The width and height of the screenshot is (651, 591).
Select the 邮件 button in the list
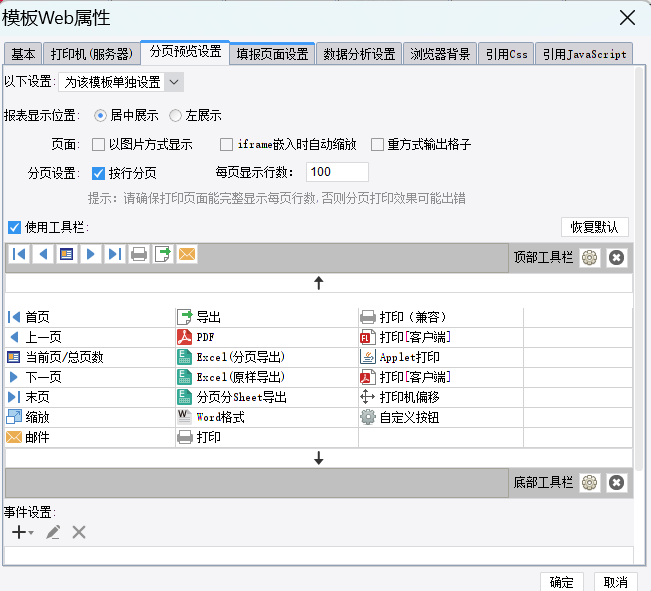90,437
